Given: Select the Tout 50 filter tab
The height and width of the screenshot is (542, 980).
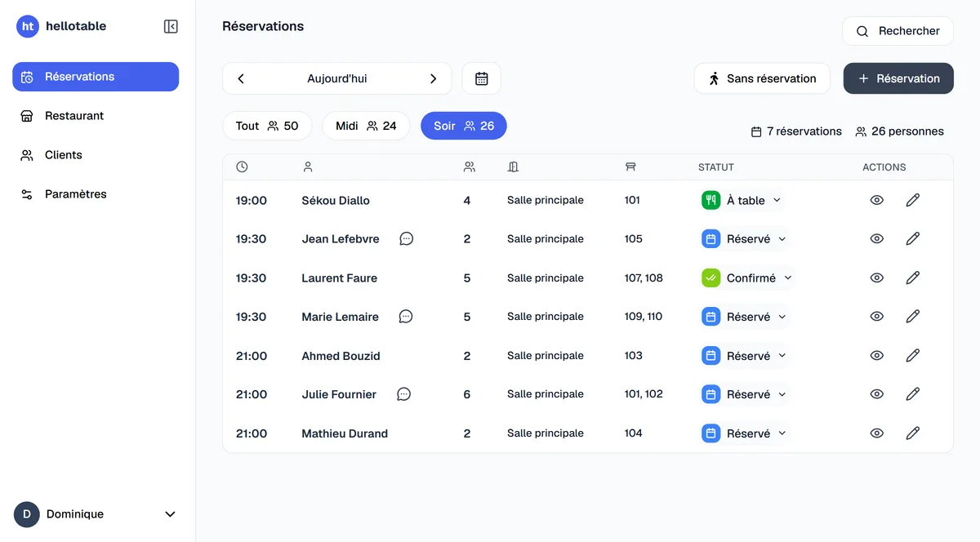Looking at the screenshot, I should click(267, 126).
